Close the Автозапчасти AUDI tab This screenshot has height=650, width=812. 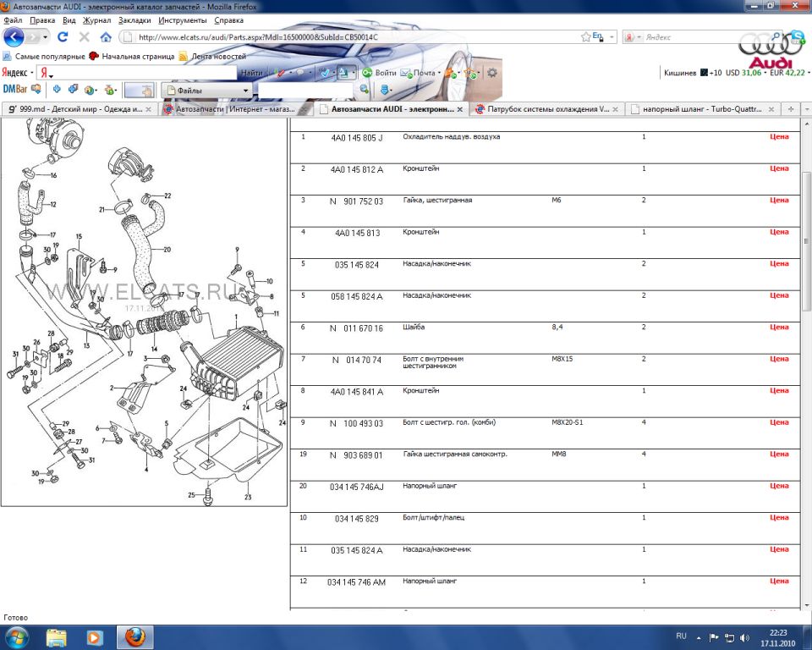click(x=460, y=109)
